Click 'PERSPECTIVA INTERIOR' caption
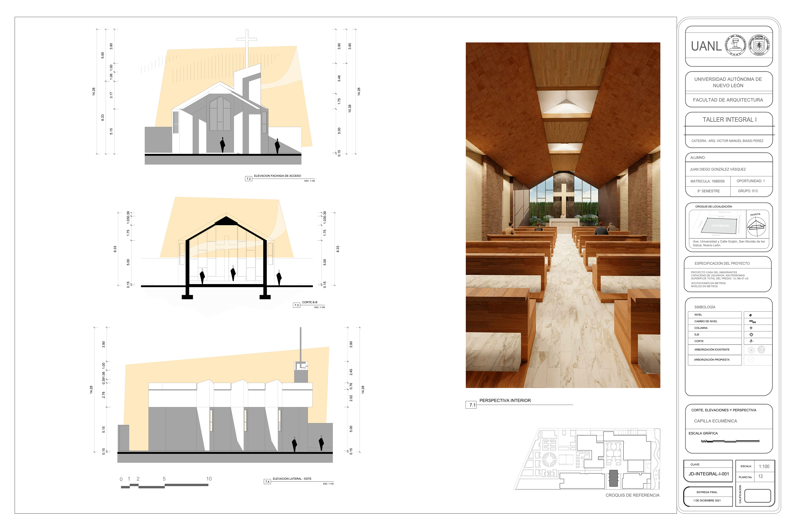The width and height of the screenshot is (798, 532). point(505,401)
